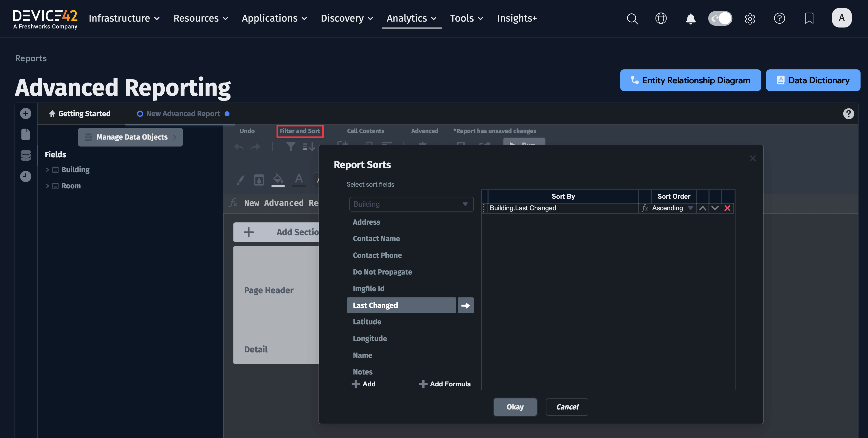Click the database stack sidebar icon
Screen dimensions: 868x438
(x=26, y=155)
